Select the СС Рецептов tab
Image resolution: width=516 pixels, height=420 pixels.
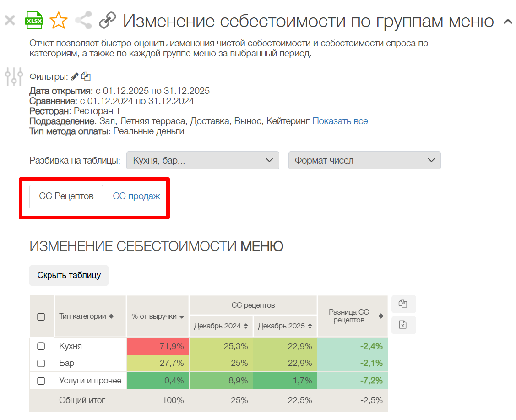(x=66, y=196)
